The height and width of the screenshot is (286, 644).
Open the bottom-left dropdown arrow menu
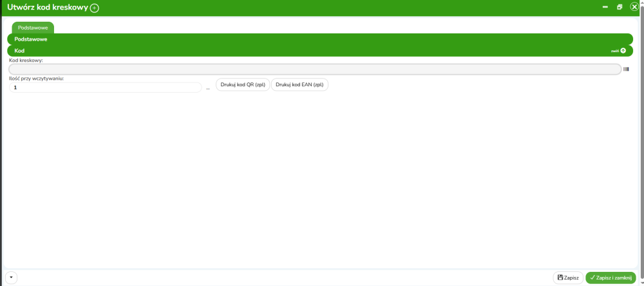tap(11, 278)
